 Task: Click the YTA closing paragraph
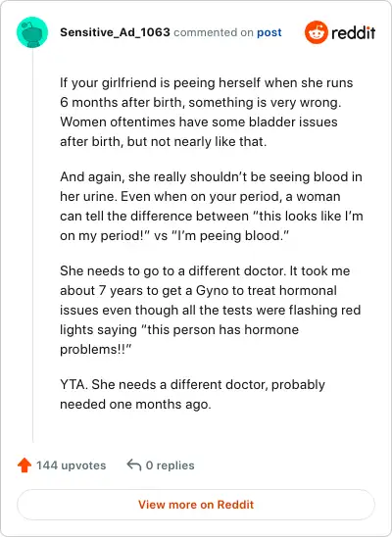(x=192, y=394)
